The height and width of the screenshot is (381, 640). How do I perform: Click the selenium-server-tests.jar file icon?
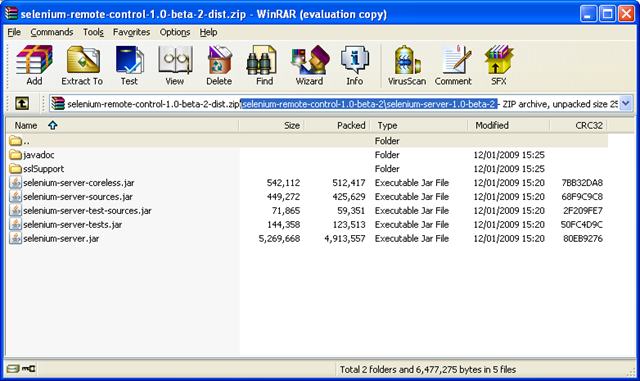(x=16, y=224)
